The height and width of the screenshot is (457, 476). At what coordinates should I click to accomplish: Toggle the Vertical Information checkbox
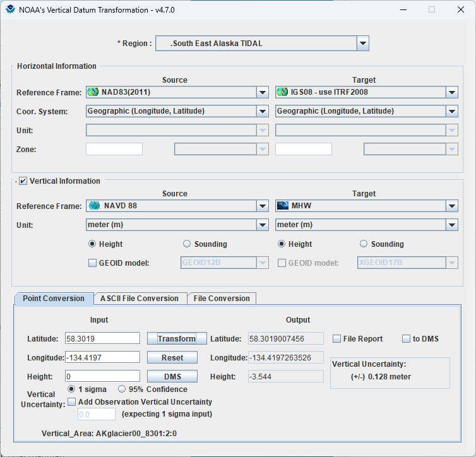[x=23, y=181]
